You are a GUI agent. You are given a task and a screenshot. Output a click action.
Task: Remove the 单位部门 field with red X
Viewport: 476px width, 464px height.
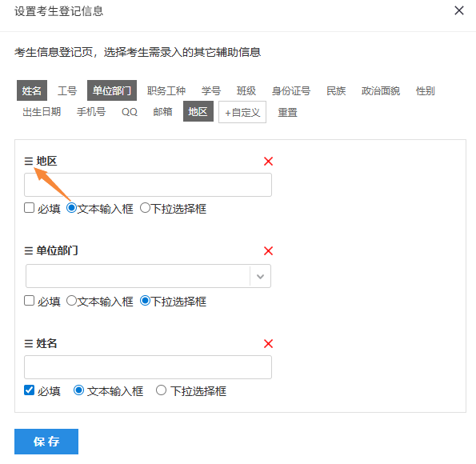[268, 251]
